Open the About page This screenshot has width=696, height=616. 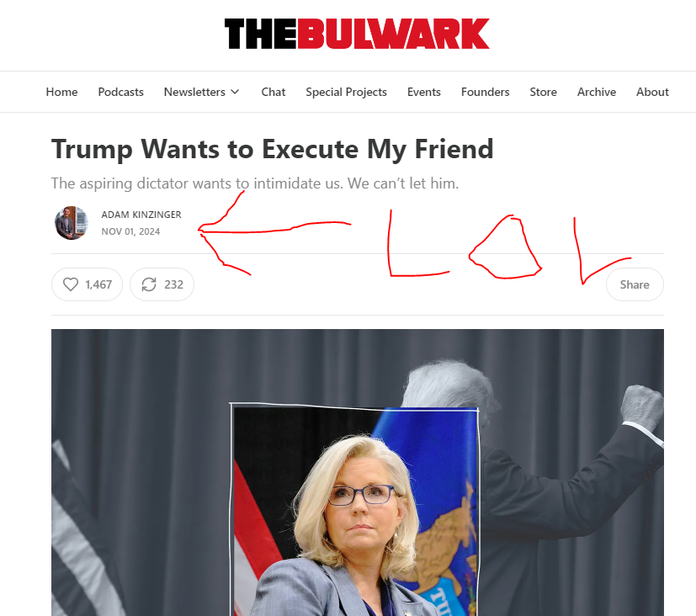652,92
